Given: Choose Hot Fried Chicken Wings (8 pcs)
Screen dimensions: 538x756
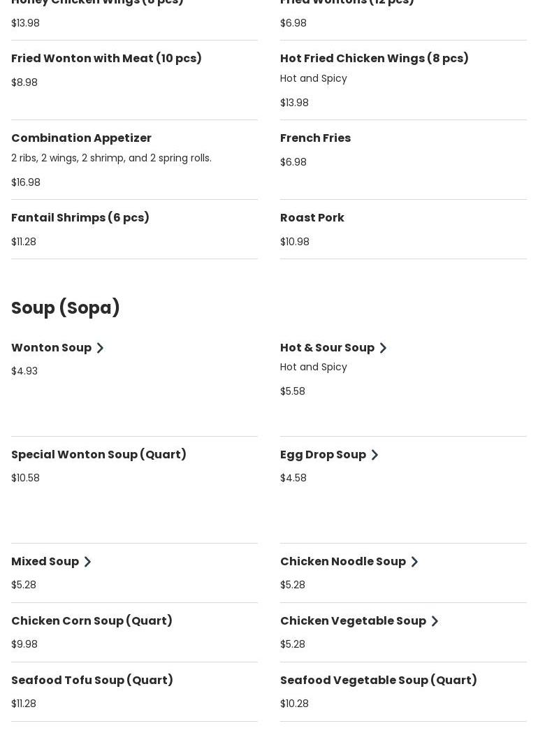Looking at the screenshot, I should [374, 59].
